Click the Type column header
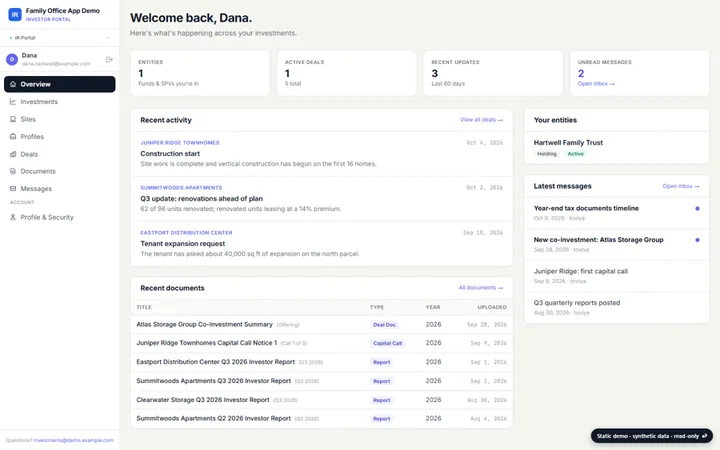Image resolution: width=720 pixels, height=450 pixels. click(377, 307)
